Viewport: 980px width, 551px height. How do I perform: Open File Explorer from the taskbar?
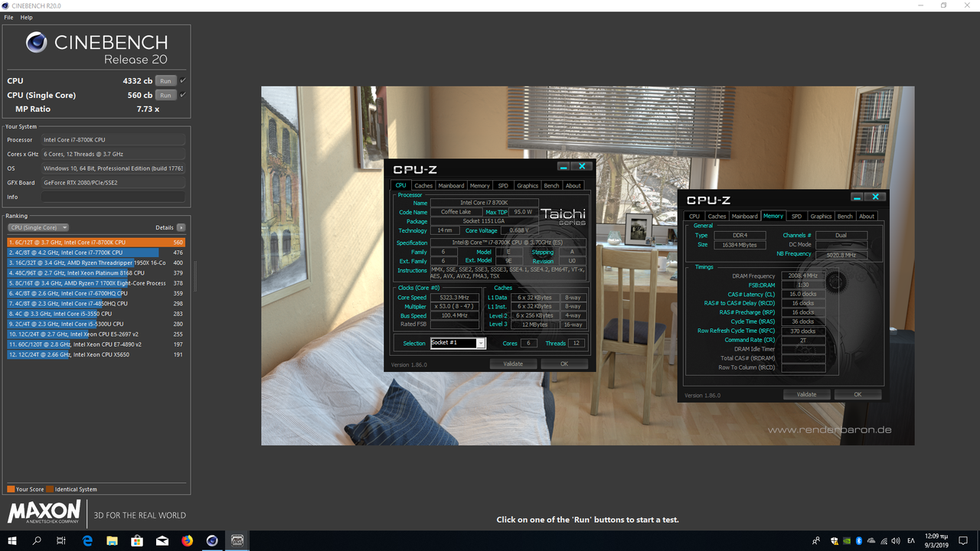112,540
